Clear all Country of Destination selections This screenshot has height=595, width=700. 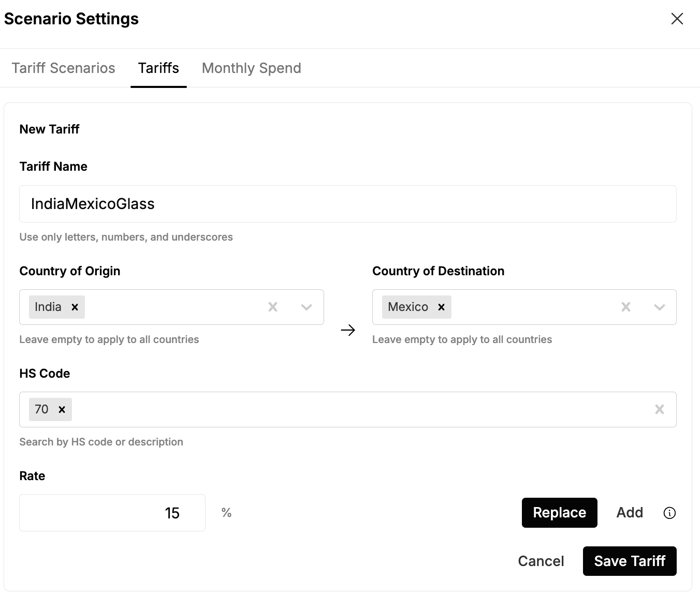tap(626, 307)
